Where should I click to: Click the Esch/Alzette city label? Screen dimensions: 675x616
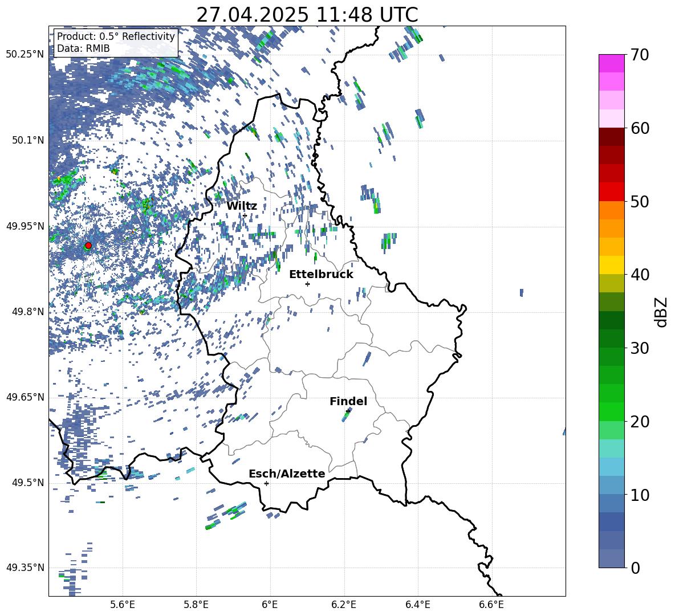(x=287, y=474)
